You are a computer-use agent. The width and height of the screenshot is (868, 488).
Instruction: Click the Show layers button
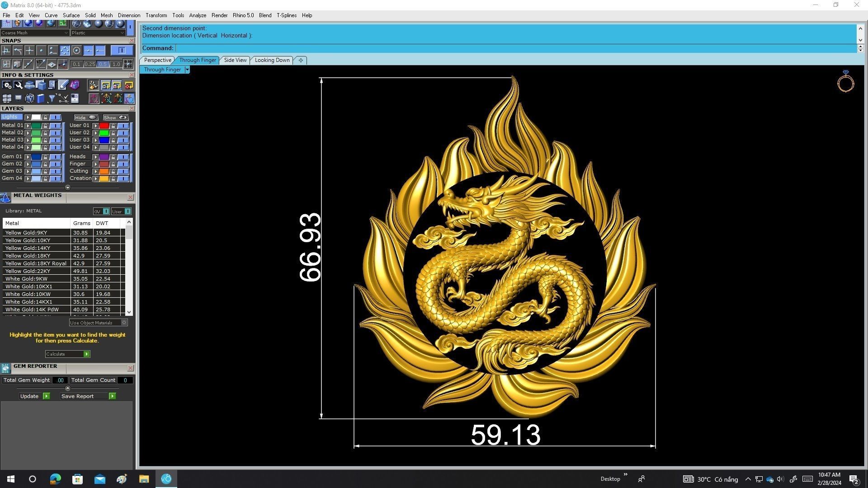point(116,117)
